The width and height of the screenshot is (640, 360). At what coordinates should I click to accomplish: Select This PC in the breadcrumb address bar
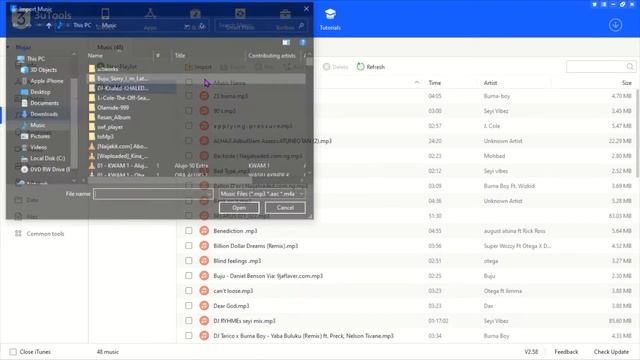coord(82,25)
